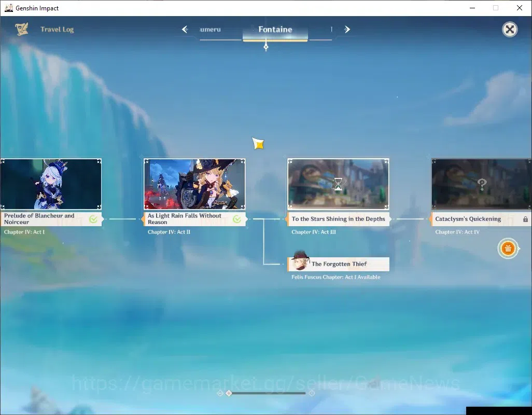
Task: Switch to the Sumeru region tab
Action: point(211,30)
